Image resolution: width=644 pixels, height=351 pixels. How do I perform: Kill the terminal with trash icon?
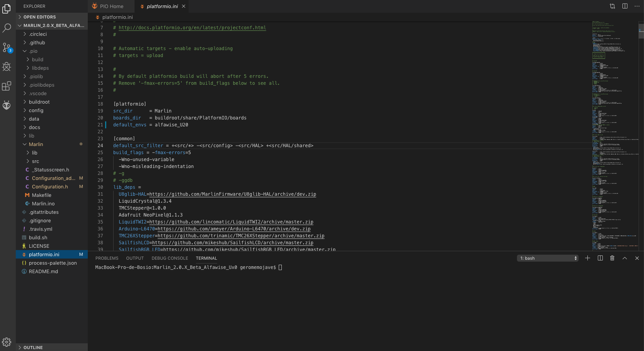[612, 258]
